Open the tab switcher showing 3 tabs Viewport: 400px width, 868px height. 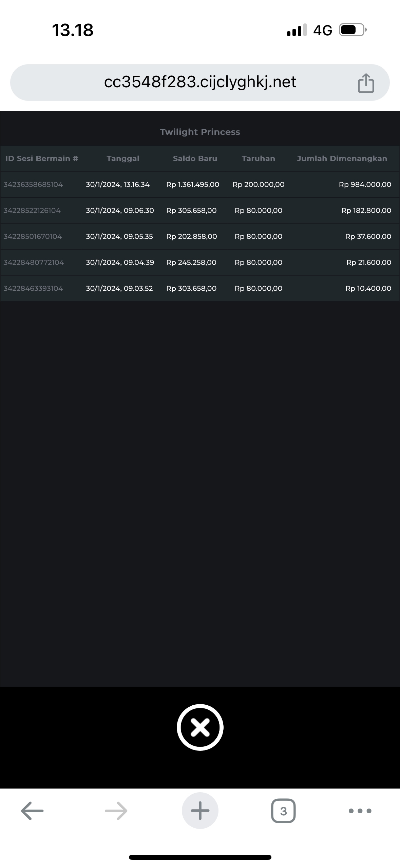283,811
